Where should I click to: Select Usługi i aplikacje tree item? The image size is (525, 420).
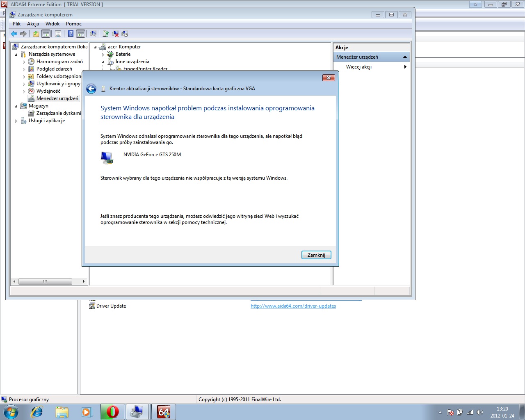coord(47,121)
